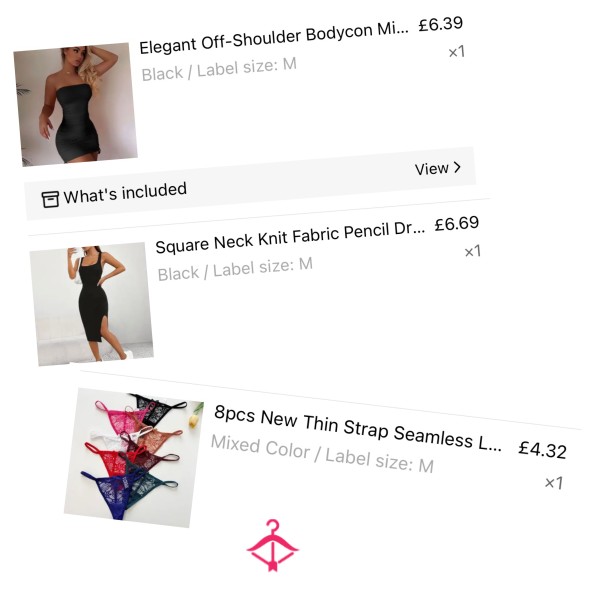Open the black off-shoulder bodycon dress thumbnail
This screenshot has width=600, height=600.
pyautogui.click(x=75, y=104)
